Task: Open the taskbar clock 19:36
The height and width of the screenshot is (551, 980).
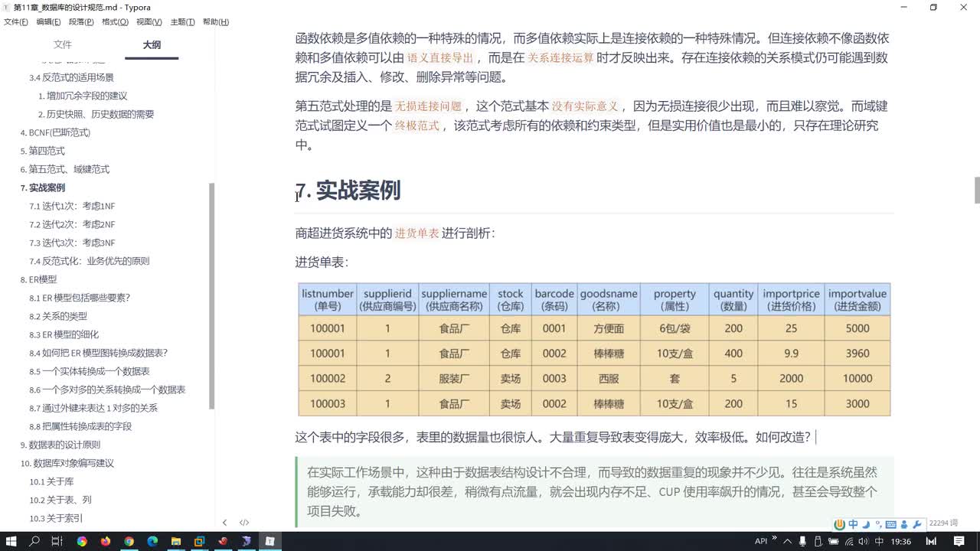Action: click(901, 541)
